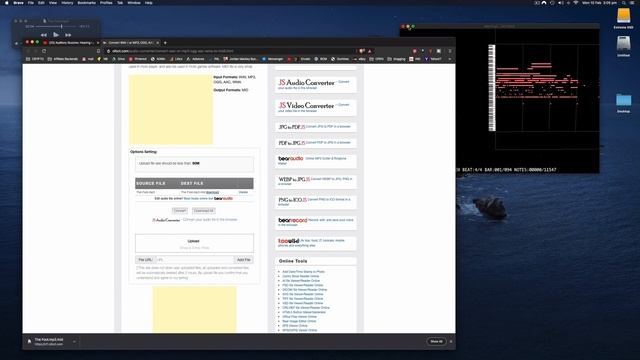Viewport: 640px width, 360px height.
Task: Open the Pinterest bookmark
Action: (x=138, y=59)
